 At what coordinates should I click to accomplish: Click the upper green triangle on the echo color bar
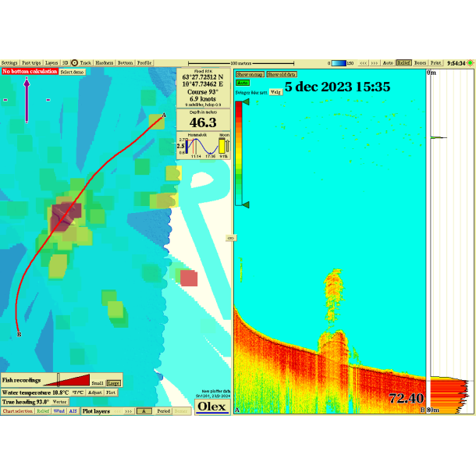point(247,102)
